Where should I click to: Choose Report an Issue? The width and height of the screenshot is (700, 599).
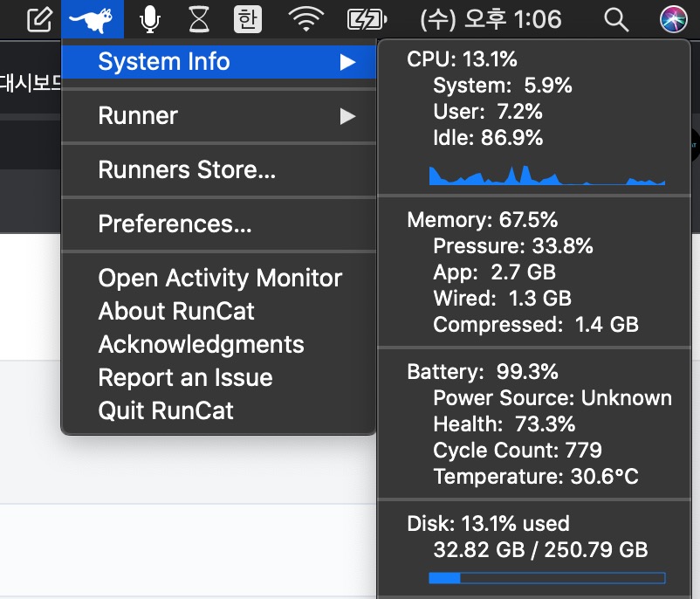click(x=219, y=377)
